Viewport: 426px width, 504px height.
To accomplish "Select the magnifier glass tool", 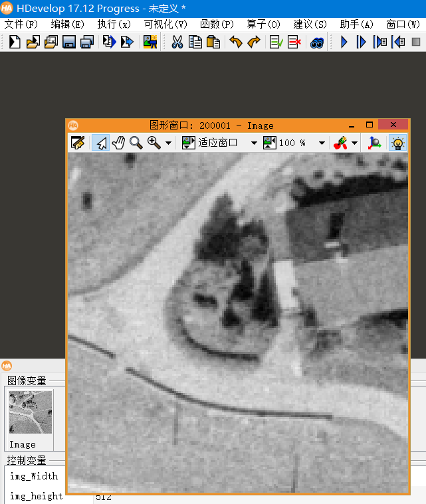I will click(x=136, y=143).
